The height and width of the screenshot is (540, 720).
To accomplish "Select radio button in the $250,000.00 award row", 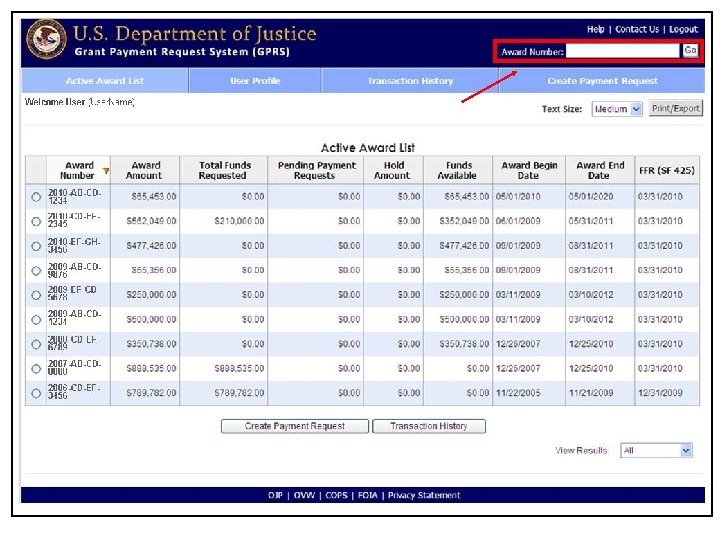I will point(36,295).
